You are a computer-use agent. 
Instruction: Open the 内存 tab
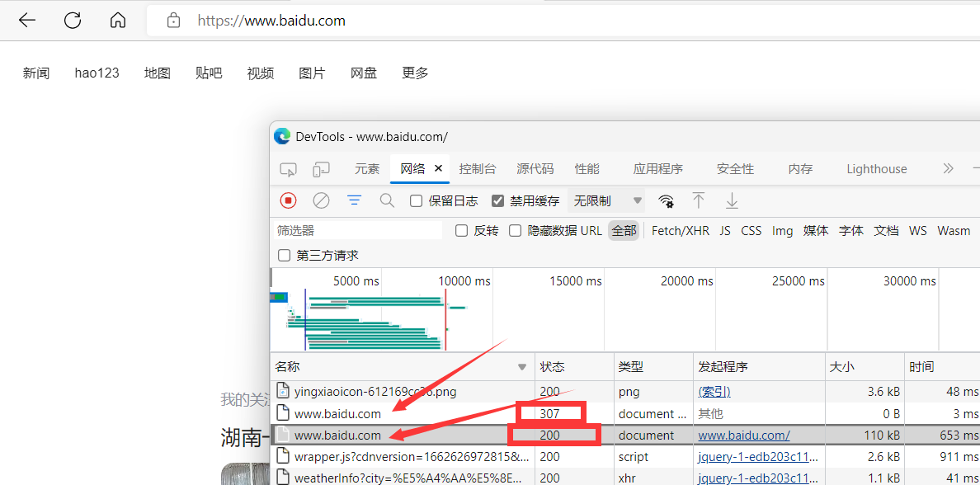coord(801,169)
